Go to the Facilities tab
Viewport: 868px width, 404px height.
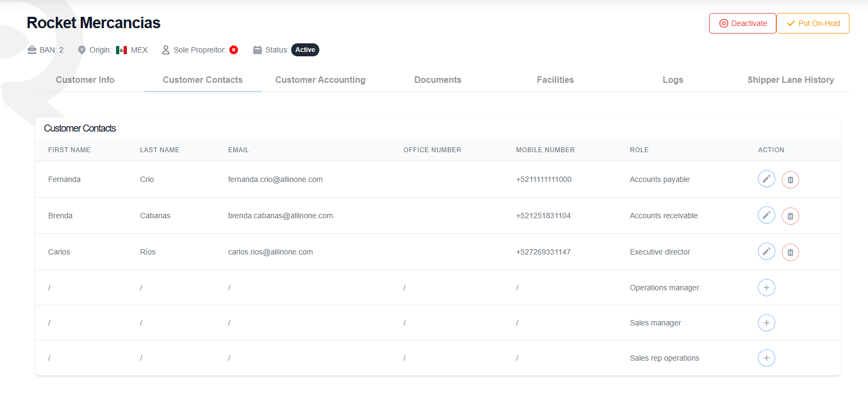555,80
